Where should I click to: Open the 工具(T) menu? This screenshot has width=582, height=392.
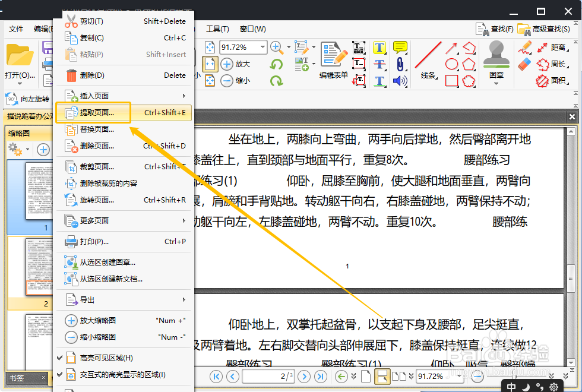point(217,29)
